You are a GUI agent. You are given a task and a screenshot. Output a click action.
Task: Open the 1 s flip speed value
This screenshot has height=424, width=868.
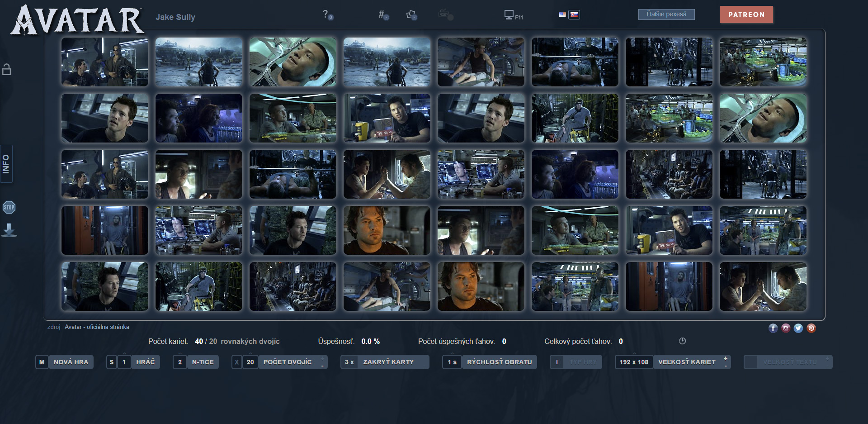tap(452, 362)
